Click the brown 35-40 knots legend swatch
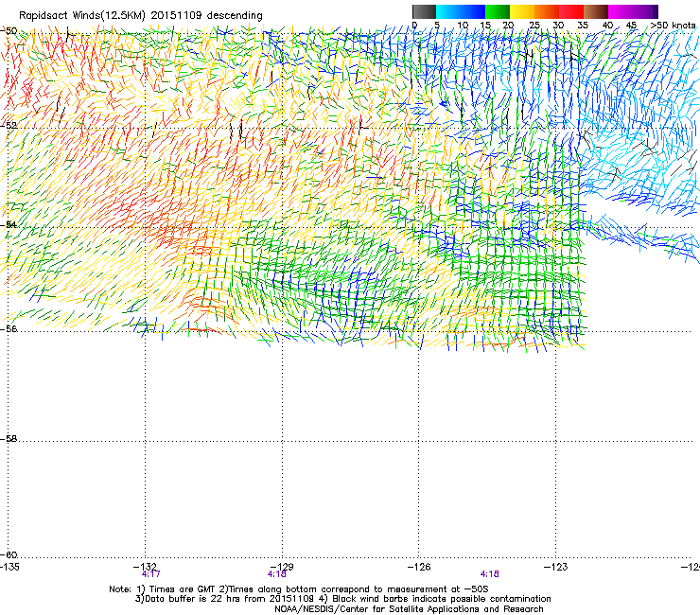Viewport: 700px width, 615px height. (x=596, y=11)
